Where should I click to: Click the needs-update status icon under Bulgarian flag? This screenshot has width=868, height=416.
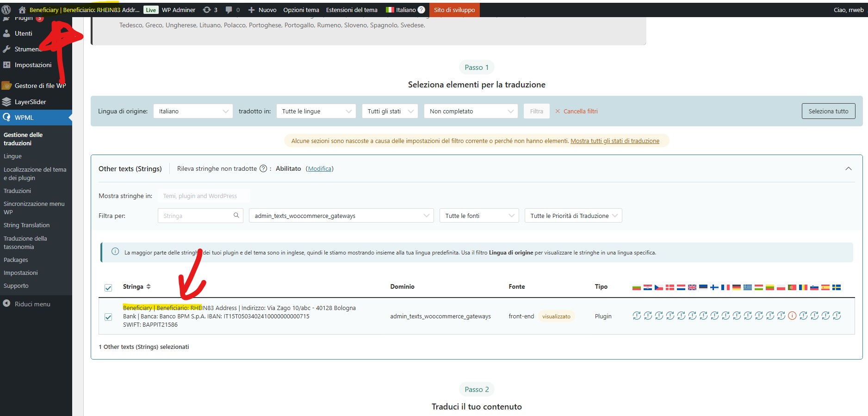pos(637,316)
